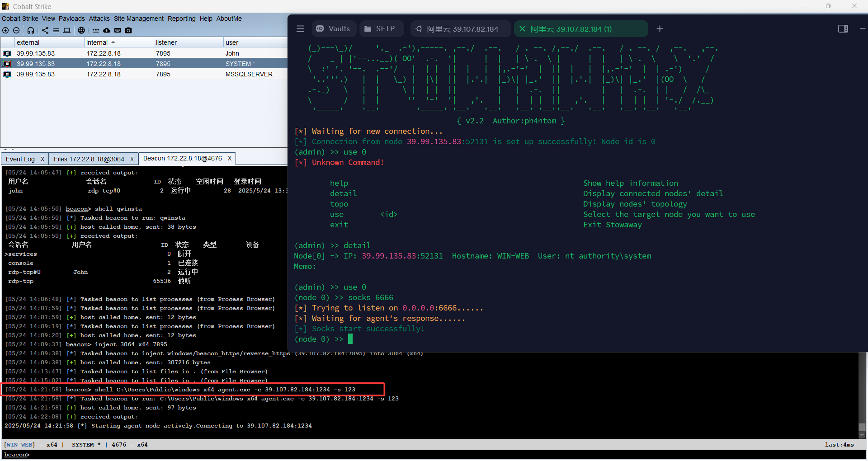The height and width of the screenshot is (461, 868).
Task: Close the Beacon 172.22.8.18@4676 tab
Action: click(x=230, y=158)
